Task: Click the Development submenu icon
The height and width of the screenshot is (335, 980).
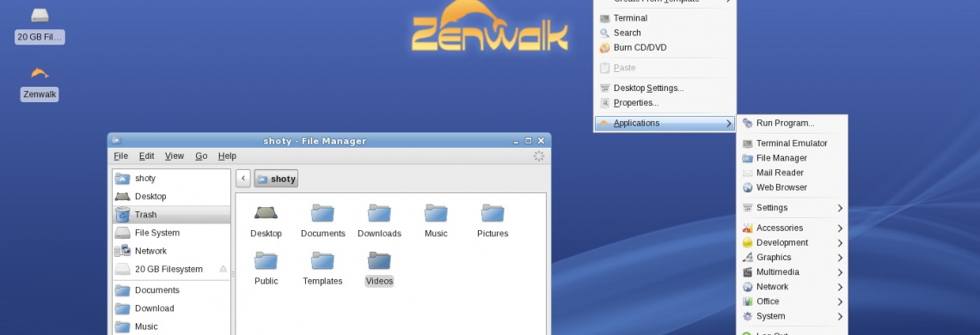Action: [x=748, y=242]
